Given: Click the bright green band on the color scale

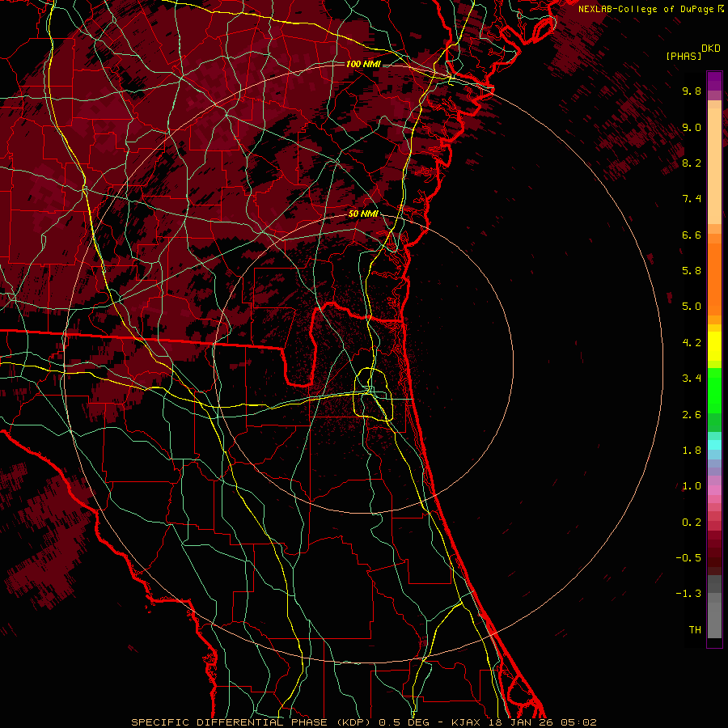Looking at the screenshot, I should coord(714,391).
